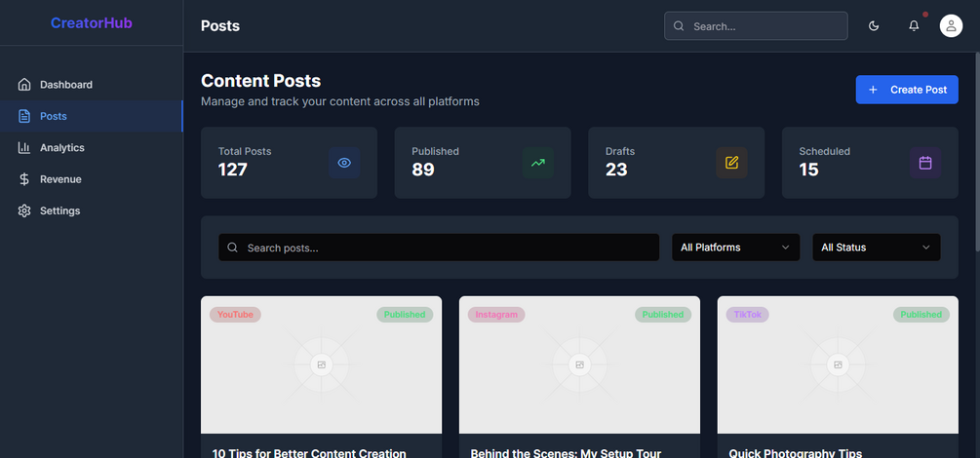Open notifications bell icon
The height and width of the screenshot is (458, 980).
pyautogui.click(x=914, y=26)
